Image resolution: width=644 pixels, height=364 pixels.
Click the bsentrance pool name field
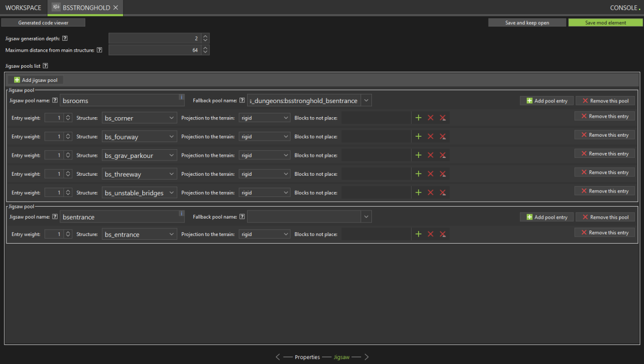point(122,216)
